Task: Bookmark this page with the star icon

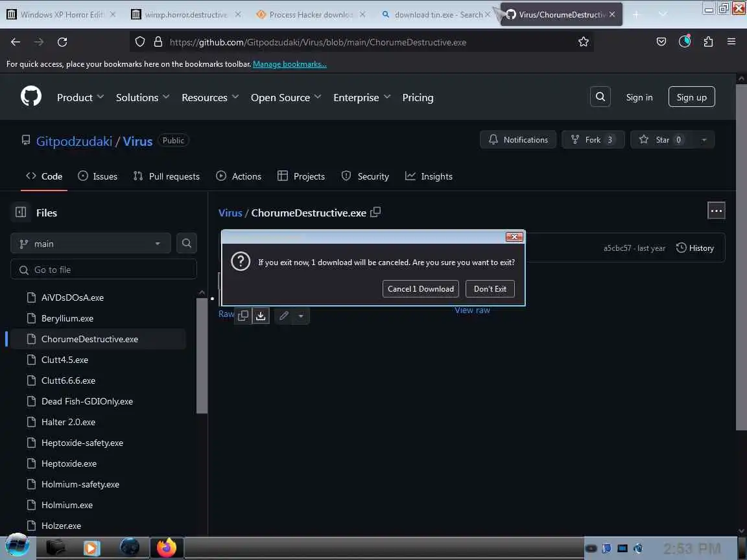Action: [583, 42]
